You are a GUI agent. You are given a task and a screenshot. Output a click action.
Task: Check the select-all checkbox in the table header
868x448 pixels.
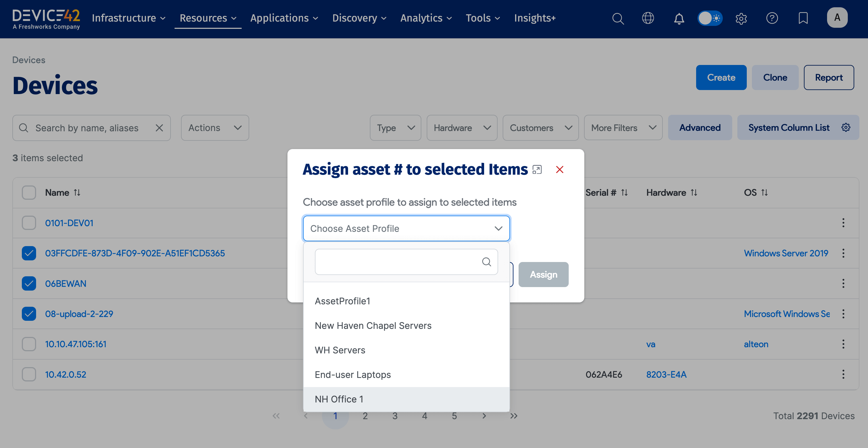click(29, 192)
